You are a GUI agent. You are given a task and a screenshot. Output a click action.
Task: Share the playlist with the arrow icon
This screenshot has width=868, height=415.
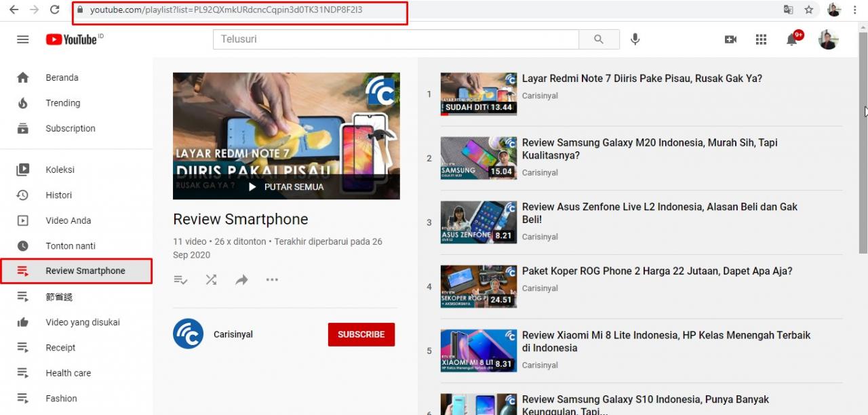pyautogui.click(x=241, y=279)
